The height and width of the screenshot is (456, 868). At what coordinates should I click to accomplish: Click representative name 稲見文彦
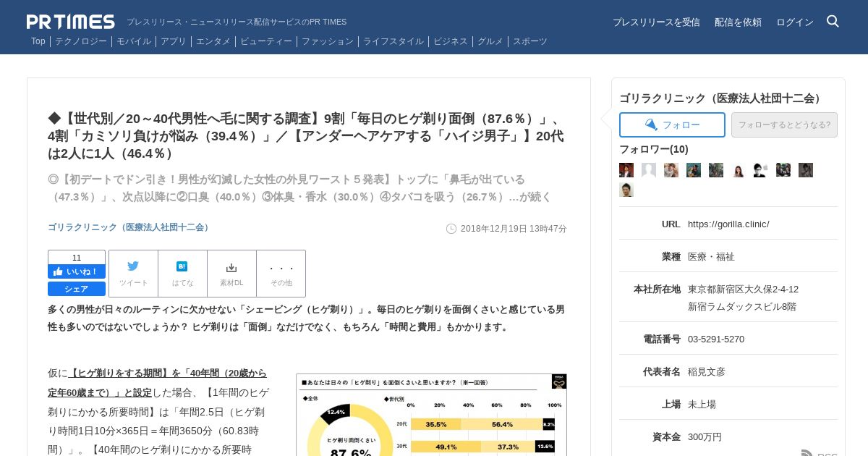point(707,371)
